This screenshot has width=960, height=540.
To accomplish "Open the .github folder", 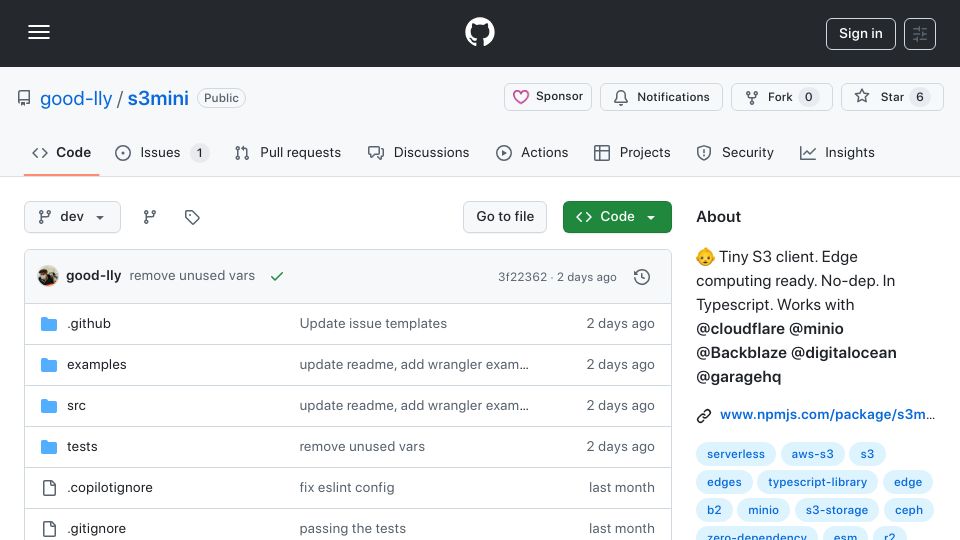I will (x=89, y=323).
